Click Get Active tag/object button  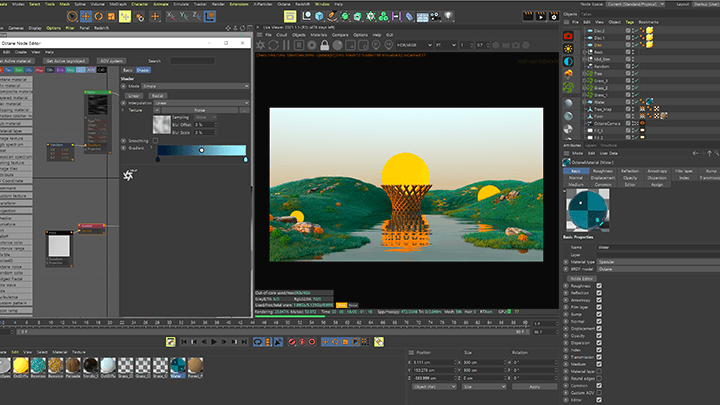[66, 61]
